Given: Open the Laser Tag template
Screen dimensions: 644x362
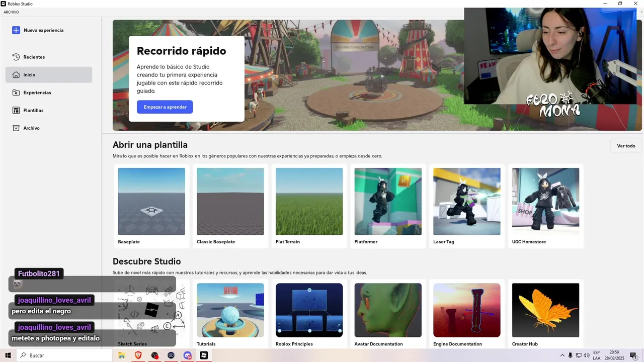Looking at the screenshot, I should pos(467,206).
